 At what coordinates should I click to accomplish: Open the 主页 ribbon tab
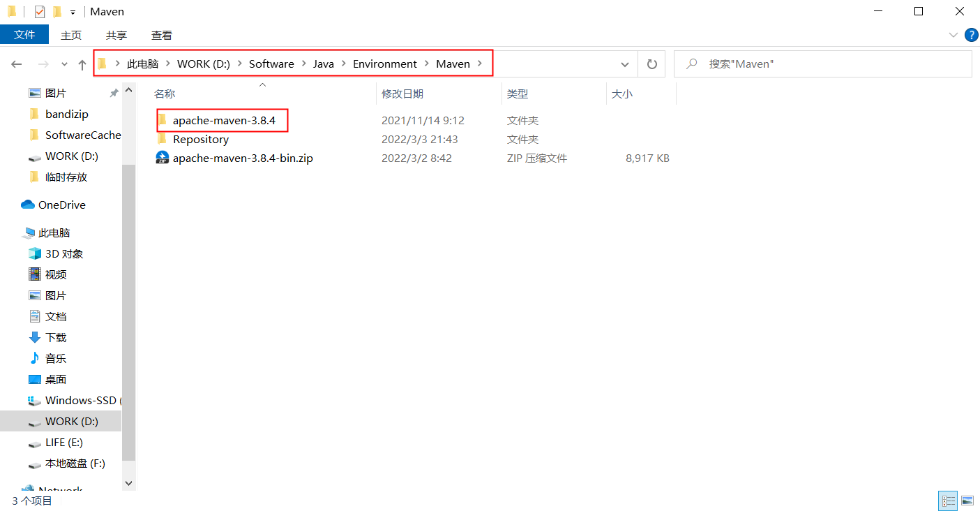tap(71, 35)
